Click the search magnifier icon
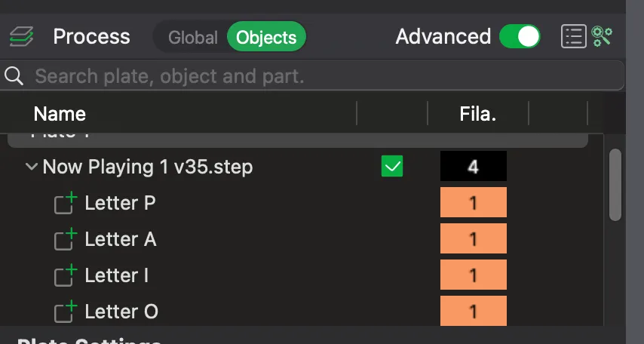 click(x=14, y=75)
